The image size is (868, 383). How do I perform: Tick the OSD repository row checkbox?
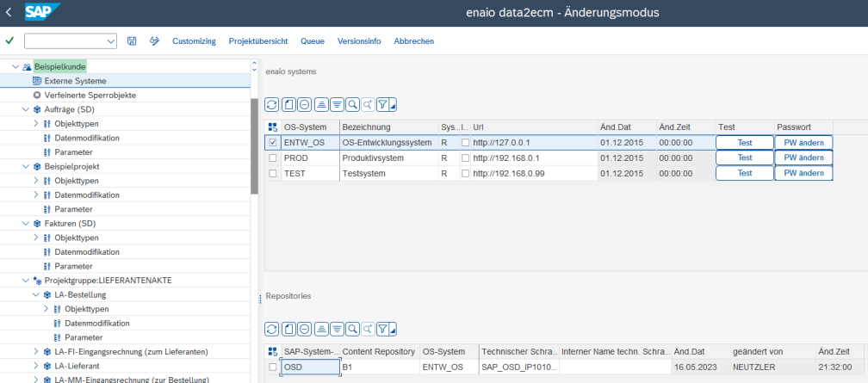click(x=273, y=367)
